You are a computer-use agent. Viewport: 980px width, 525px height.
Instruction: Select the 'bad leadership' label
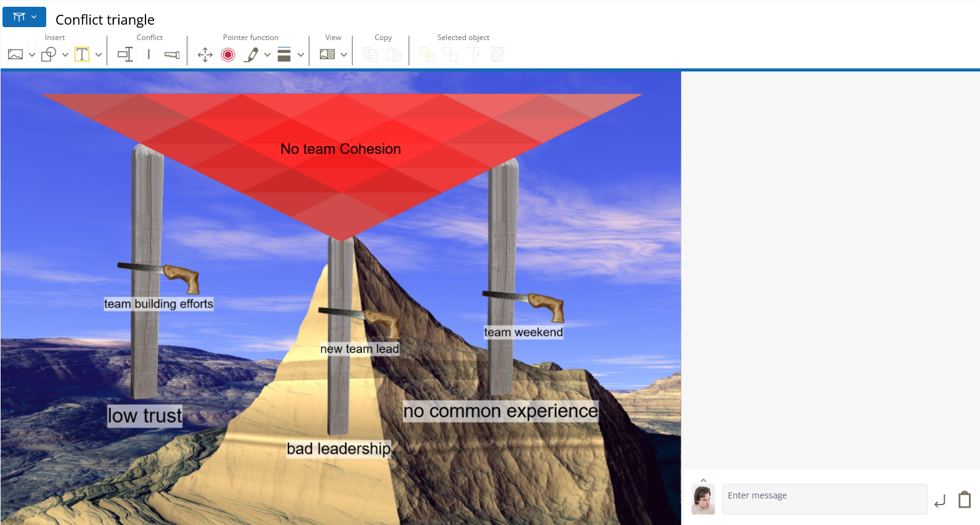tap(339, 449)
